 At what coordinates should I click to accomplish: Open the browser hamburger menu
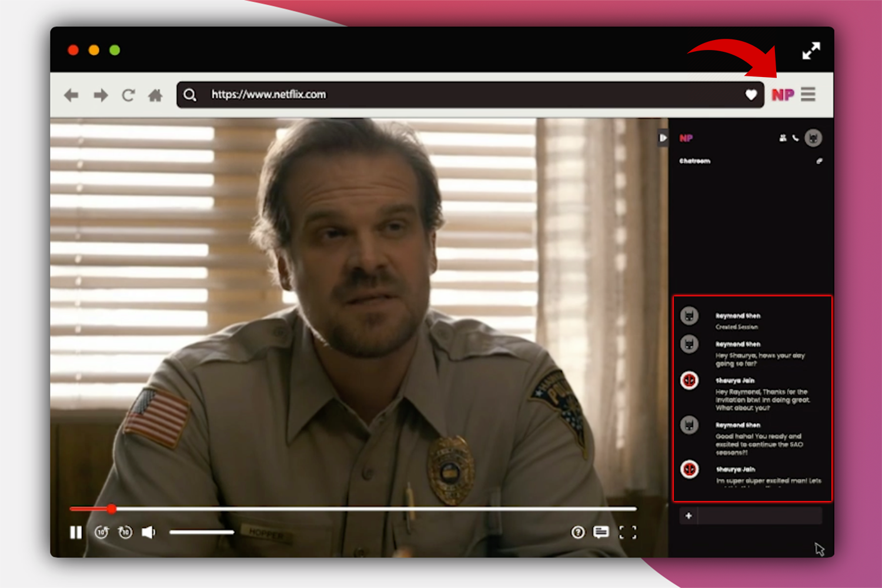tap(809, 94)
